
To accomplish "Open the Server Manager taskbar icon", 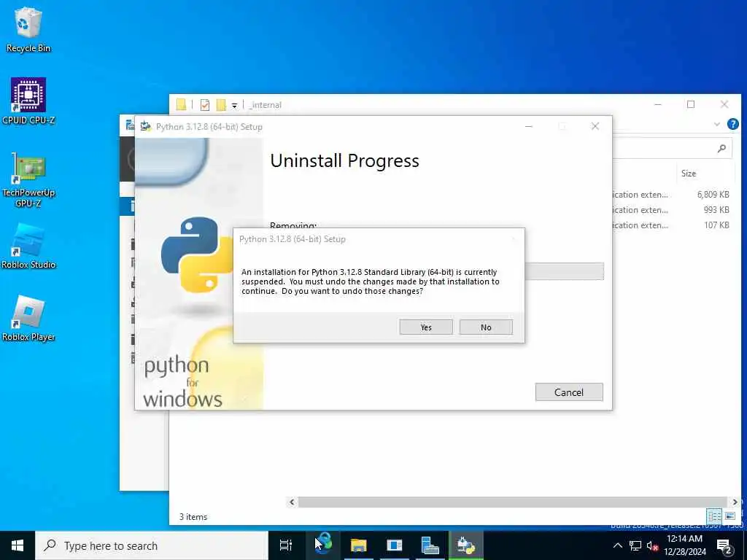I will [x=430, y=545].
